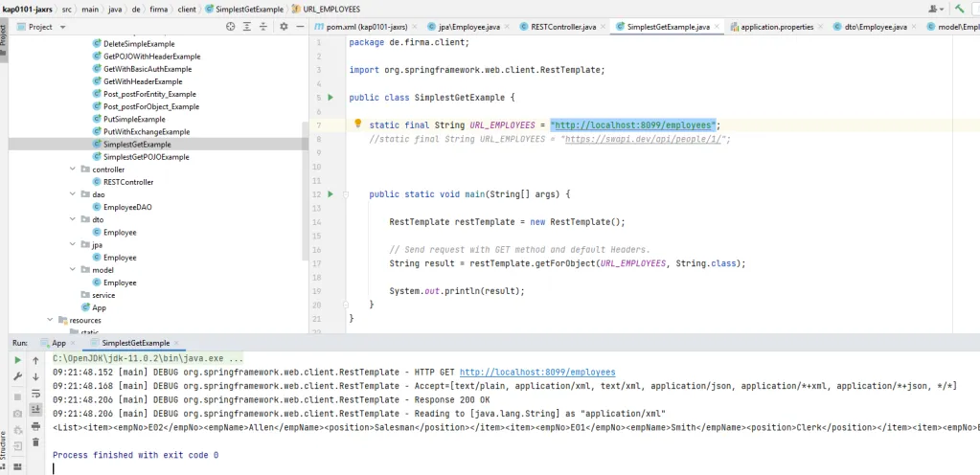Viewport: 980px width, 475px height.
Task: Collapse all nodes in the Project tree
Action: (x=263, y=26)
